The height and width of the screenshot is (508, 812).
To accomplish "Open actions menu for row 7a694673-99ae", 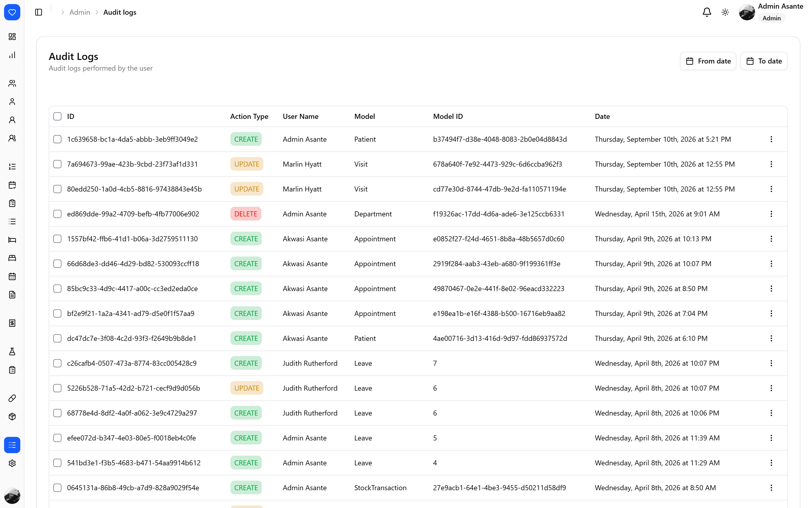I will pyautogui.click(x=771, y=164).
